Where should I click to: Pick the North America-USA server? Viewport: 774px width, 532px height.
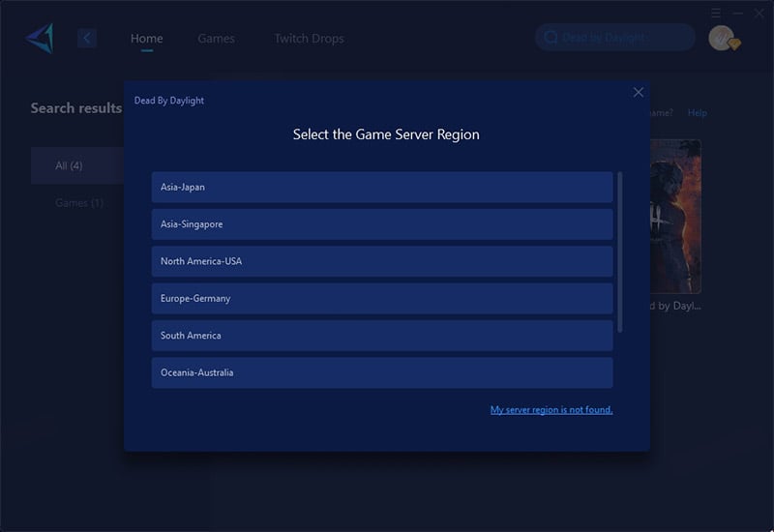click(382, 261)
